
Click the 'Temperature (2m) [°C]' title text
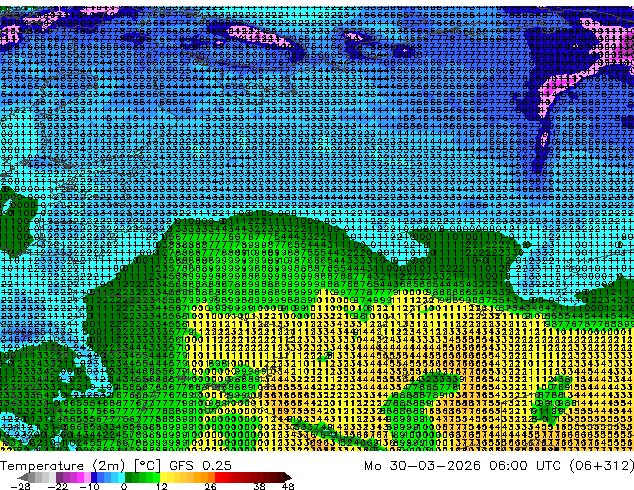coord(80,466)
